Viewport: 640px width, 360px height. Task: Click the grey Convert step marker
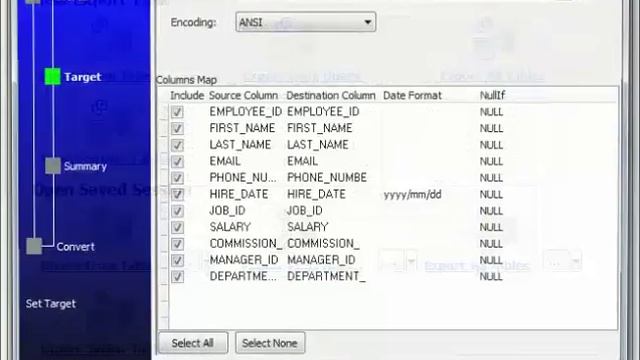tap(34, 246)
